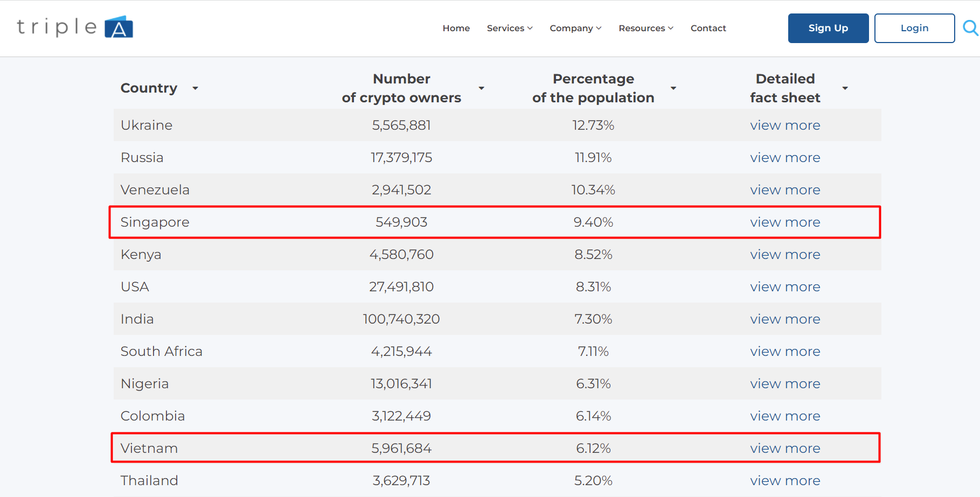
Task: Go to the Home page
Action: (x=456, y=28)
